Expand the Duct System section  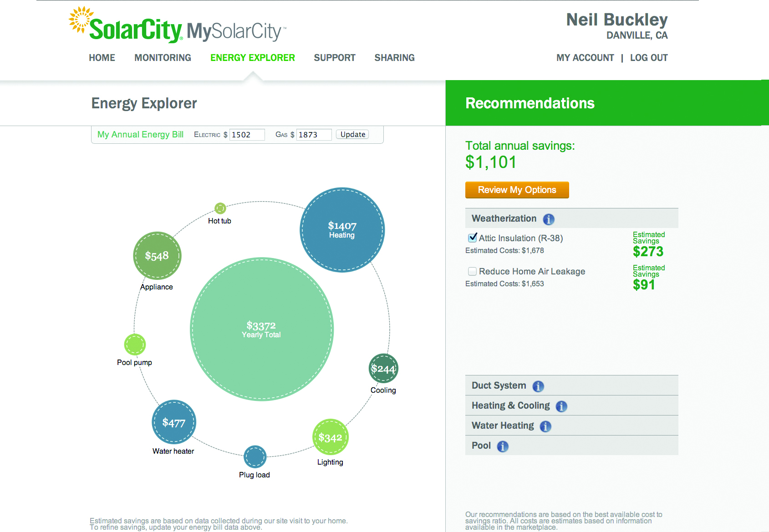click(499, 385)
